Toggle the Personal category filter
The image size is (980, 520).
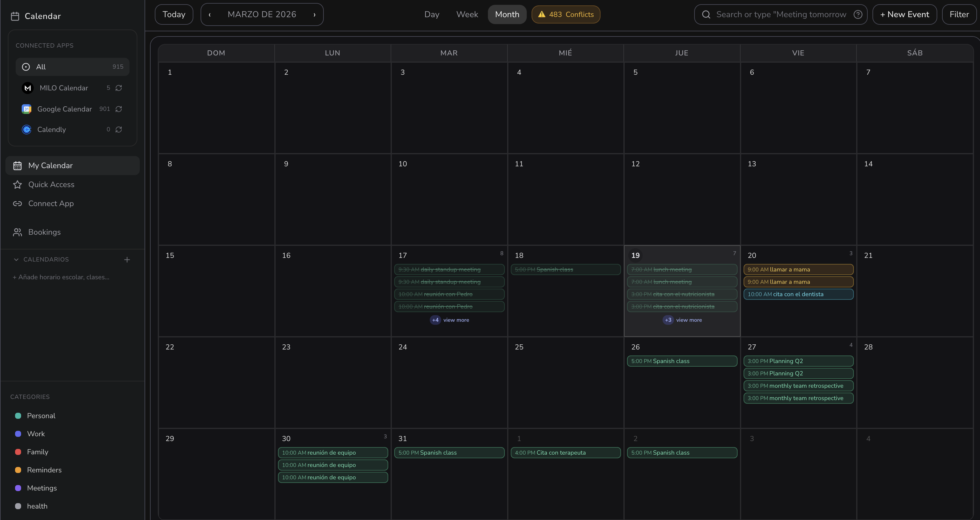pyautogui.click(x=41, y=416)
